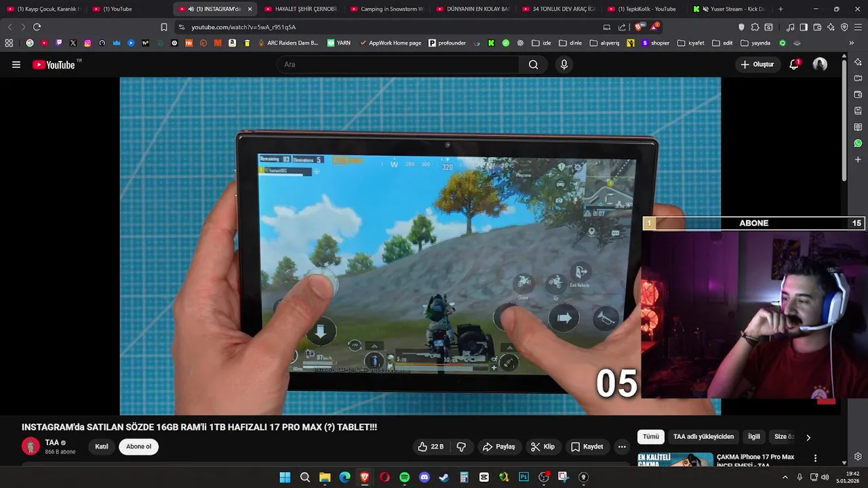The image size is (868, 488).
Task: Open WhatsApp in the Brave sidebar
Action: point(858,143)
